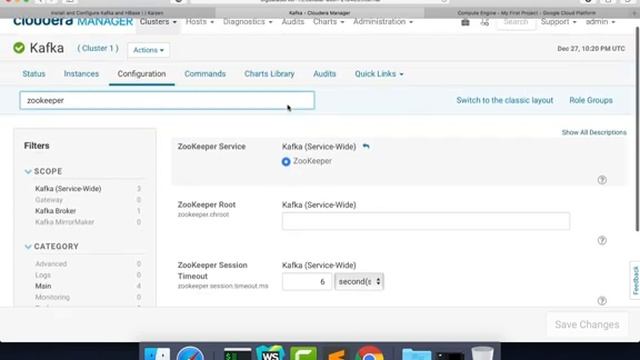Switch to the Install and Configure Kafka browser tab
The height and width of the screenshot is (360, 640).
(107, 13)
